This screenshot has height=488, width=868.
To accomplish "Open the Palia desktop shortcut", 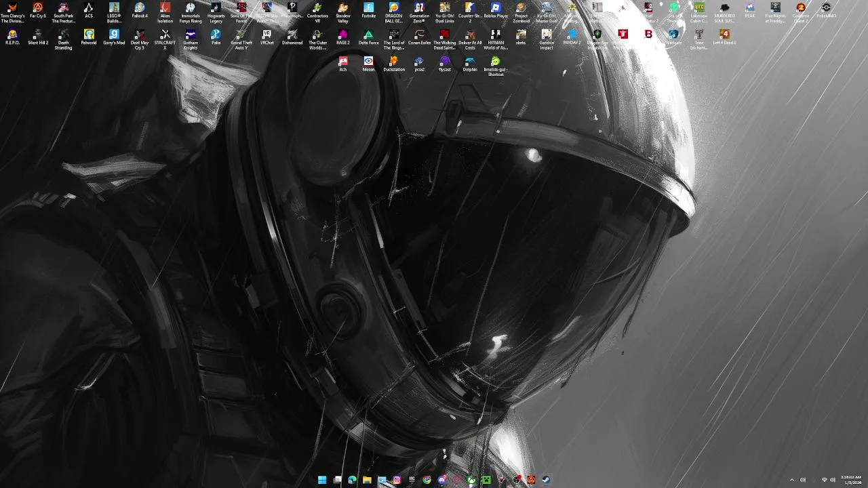I will pos(216,36).
